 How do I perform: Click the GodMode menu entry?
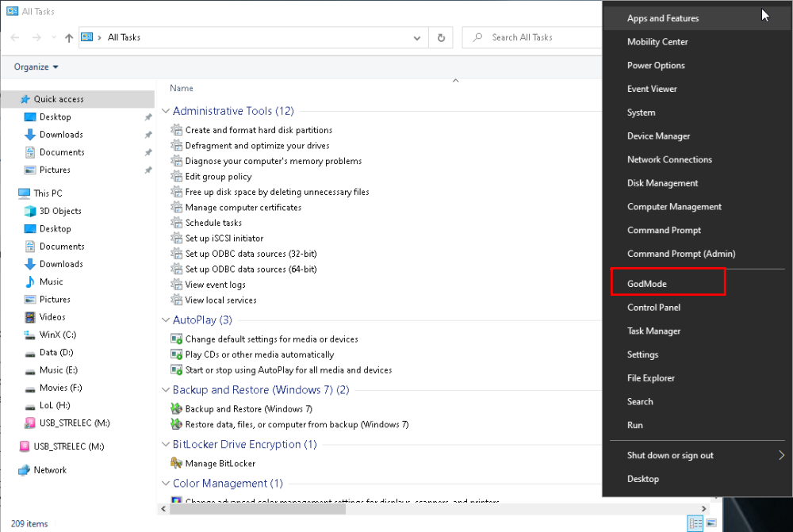[697, 284]
